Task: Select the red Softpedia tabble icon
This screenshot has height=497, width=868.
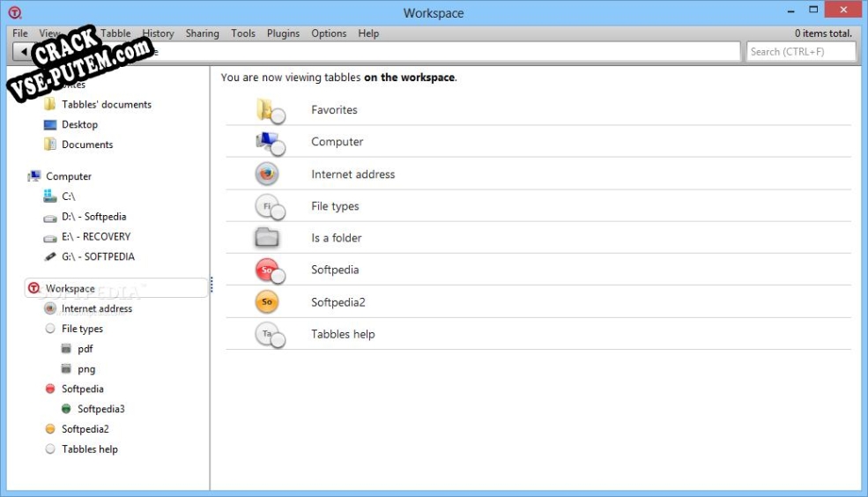Action: click(x=271, y=271)
